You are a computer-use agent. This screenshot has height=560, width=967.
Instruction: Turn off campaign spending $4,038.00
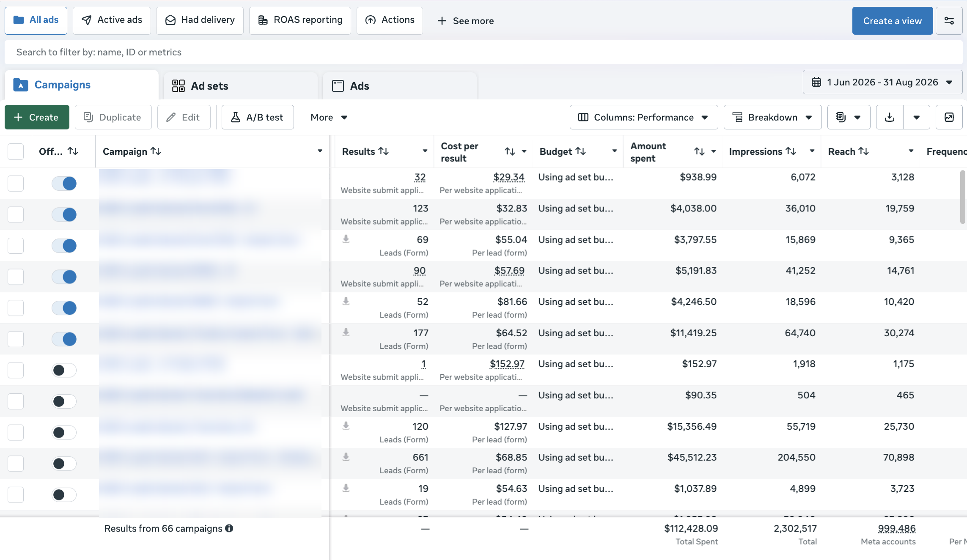click(x=64, y=214)
